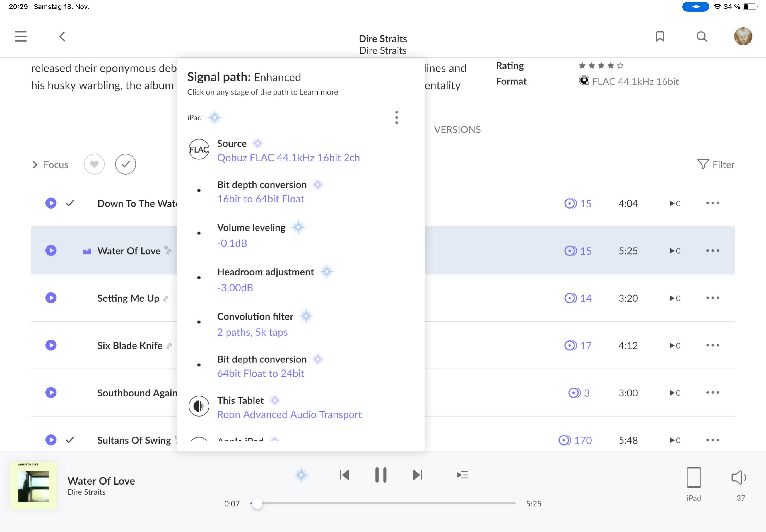766x532 pixels.
Task: Click the Dire Straits header title
Action: pyautogui.click(x=383, y=39)
